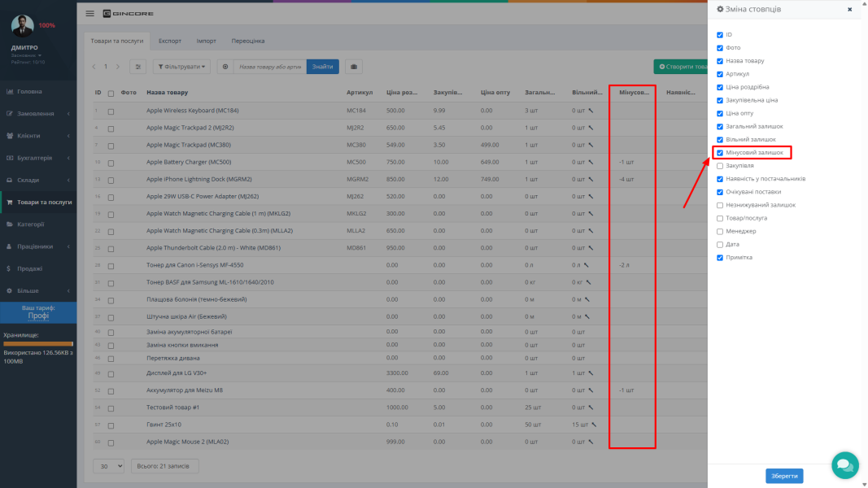Click the briefcase icon next to Знайти

click(354, 67)
